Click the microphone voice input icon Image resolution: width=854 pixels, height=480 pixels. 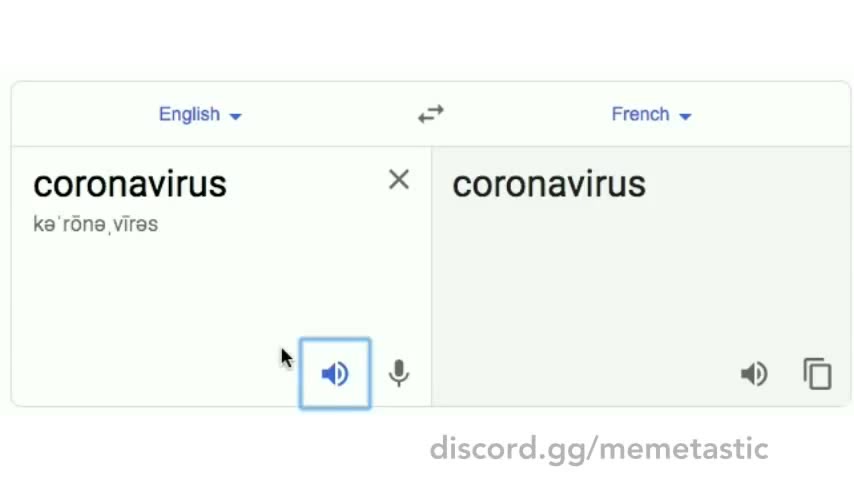coord(398,374)
